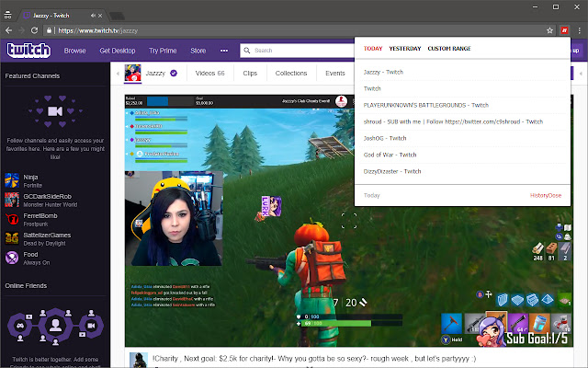This screenshot has width=588, height=368.
Task: Open the Events tab
Action: (334, 74)
